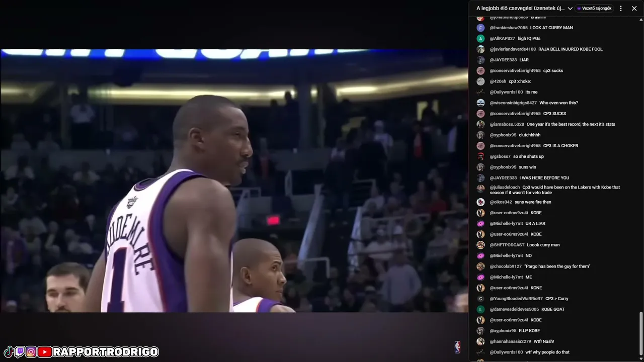Close the live chat panel
The height and width of the screenshot is (362, 644).
(634, 9)
